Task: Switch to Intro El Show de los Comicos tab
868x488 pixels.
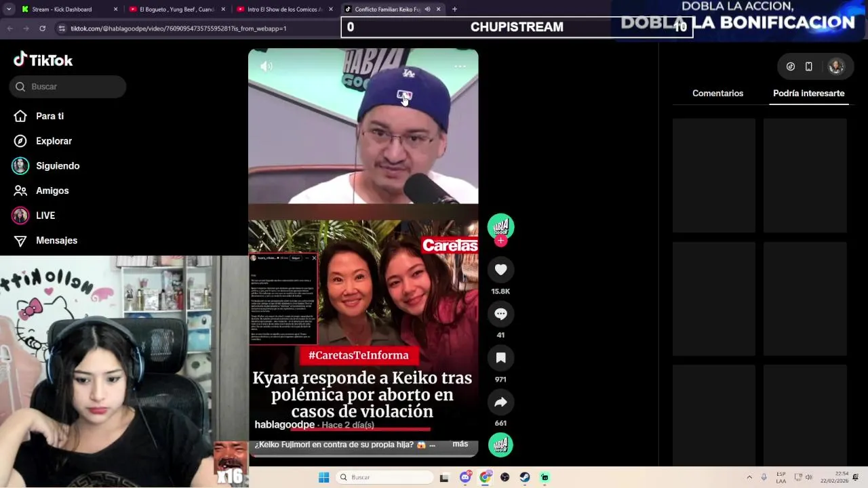Action: [x=284, y=9]
